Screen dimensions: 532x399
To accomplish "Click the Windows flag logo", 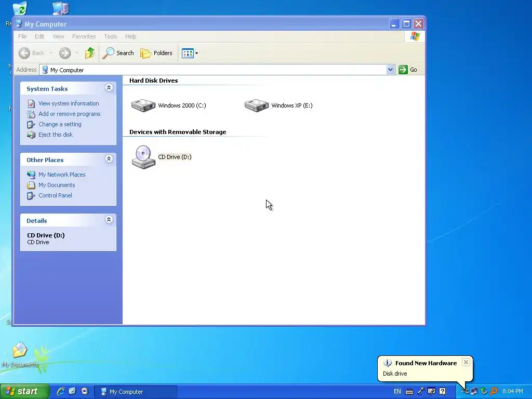I will pyautogui.click(x=415, y=36).
